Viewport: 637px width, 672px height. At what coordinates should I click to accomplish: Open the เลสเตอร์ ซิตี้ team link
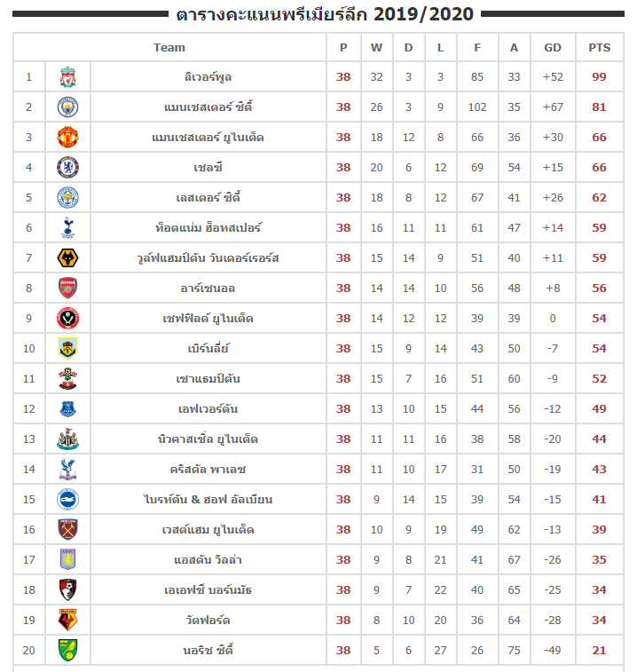(208, 198)
